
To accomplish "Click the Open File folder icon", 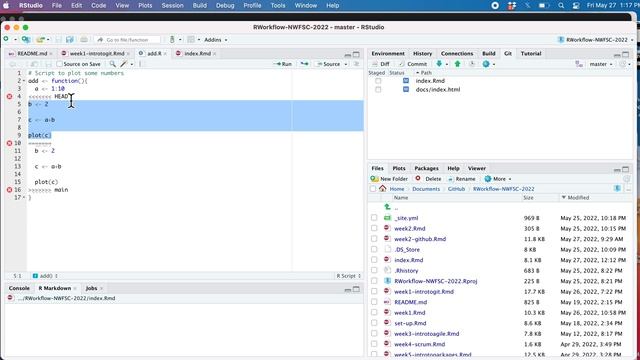I will tap(40, 40).
